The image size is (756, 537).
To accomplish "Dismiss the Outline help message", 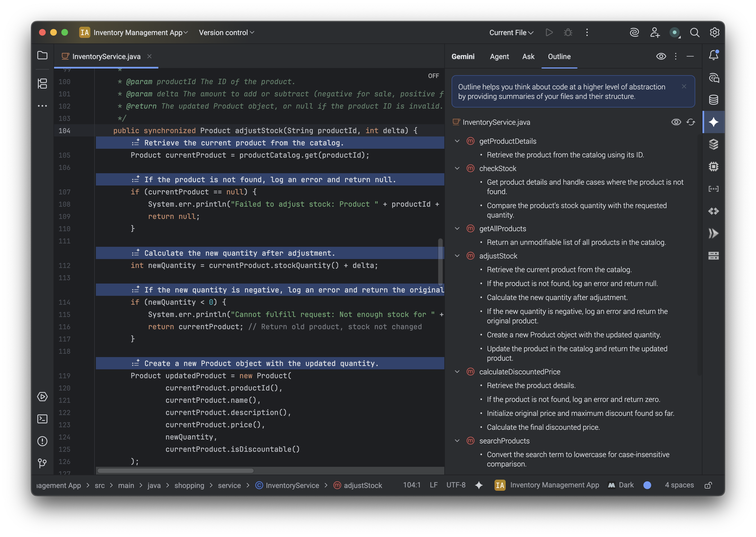I will tap(684, 87).
